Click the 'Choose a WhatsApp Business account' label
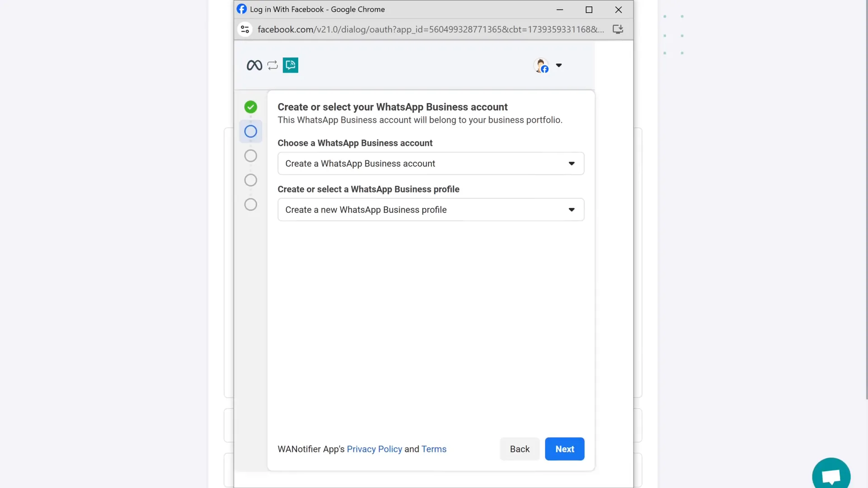 tap(355, 143)
